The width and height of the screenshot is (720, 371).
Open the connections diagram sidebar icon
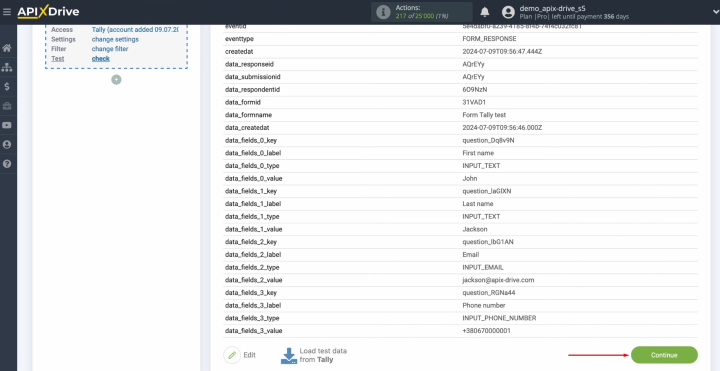click(7, 67)
